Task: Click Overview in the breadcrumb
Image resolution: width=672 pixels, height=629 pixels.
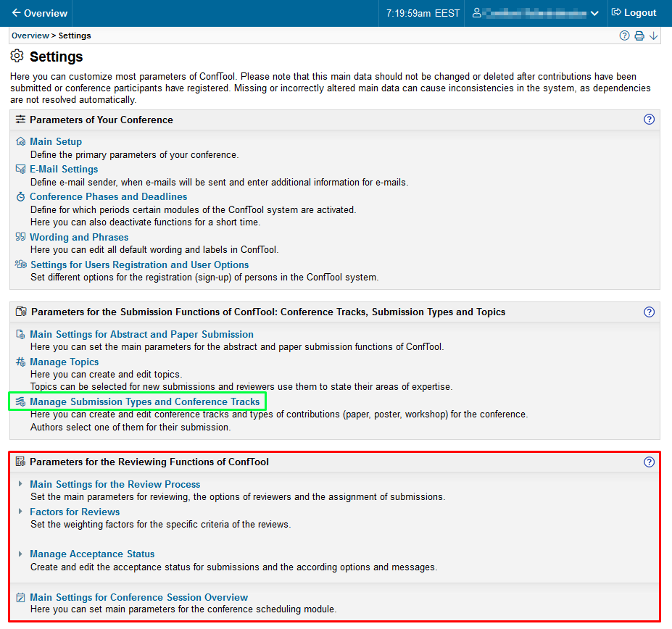Action: coord(30,36)
